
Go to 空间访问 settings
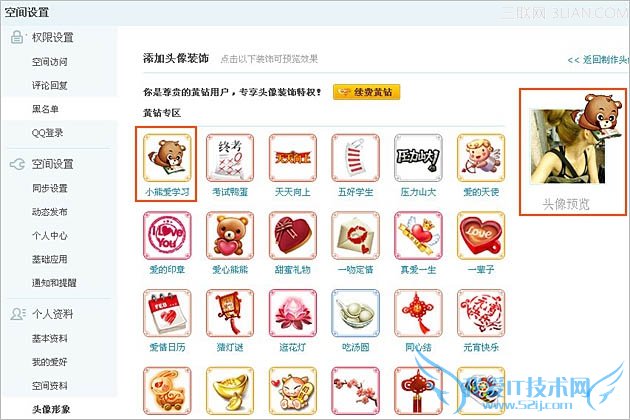click(49, 62)
